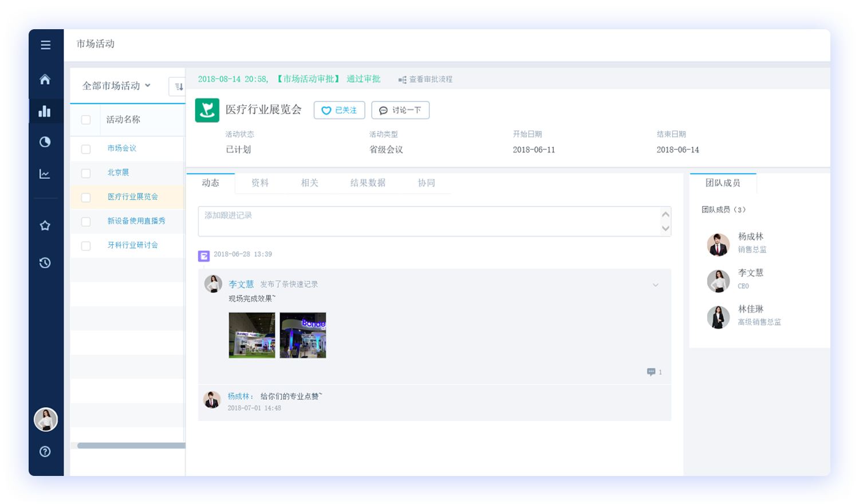
Task: Open the 市场会议 activity link
Action: click(122, 148)
